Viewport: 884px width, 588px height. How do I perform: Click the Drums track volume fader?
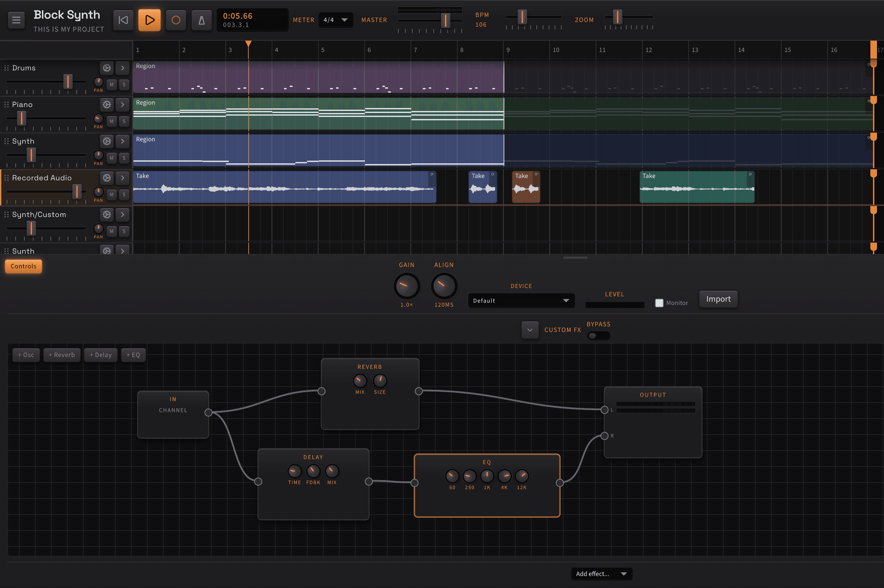pos(68,81)
